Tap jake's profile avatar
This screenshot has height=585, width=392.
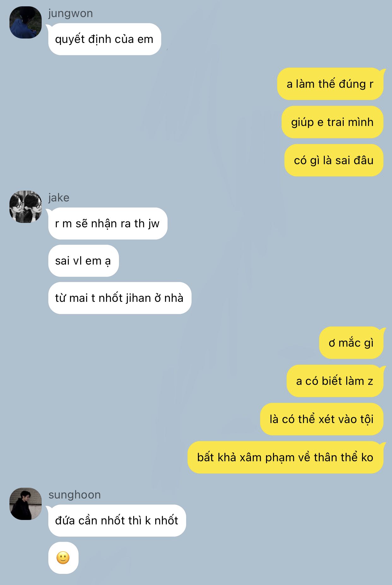tap(26, 206)
